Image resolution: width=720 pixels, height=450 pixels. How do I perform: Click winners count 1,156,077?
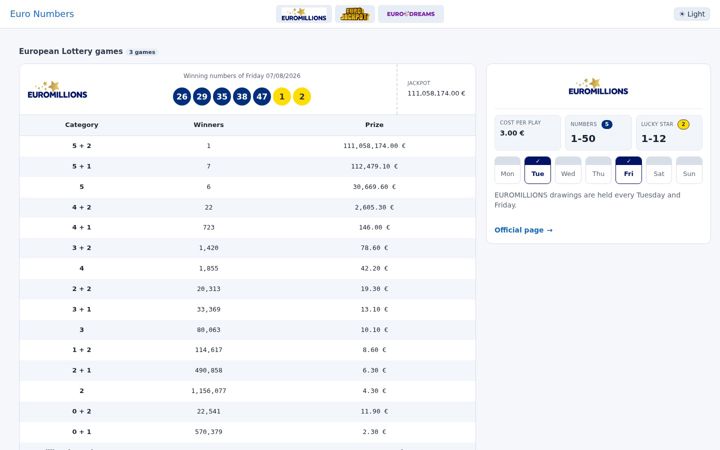208,391
